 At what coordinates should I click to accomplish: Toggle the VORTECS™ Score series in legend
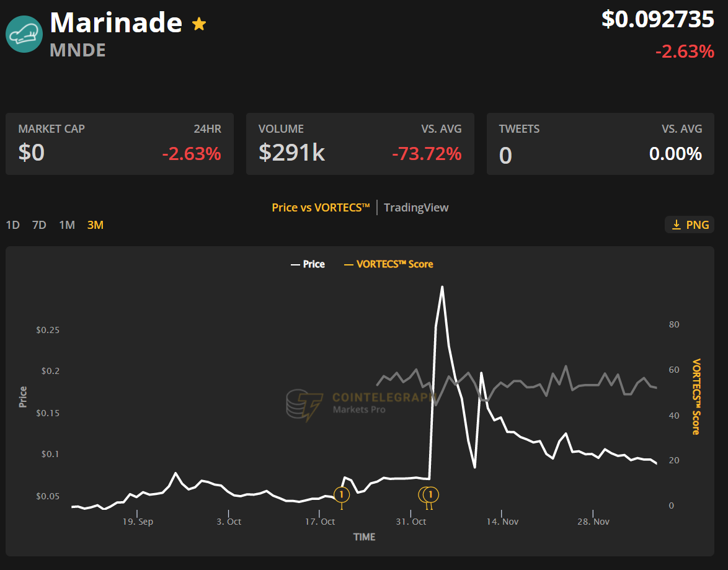tap(388, 264)
